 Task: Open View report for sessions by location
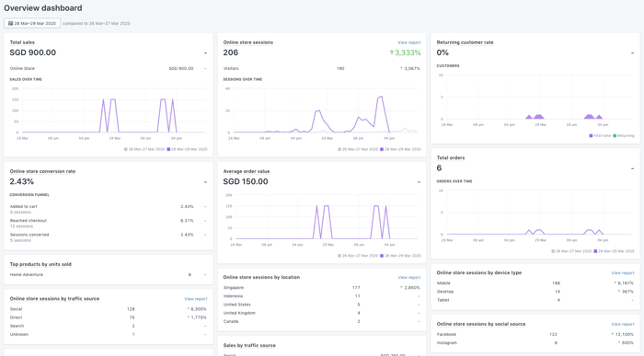[409, 278]
